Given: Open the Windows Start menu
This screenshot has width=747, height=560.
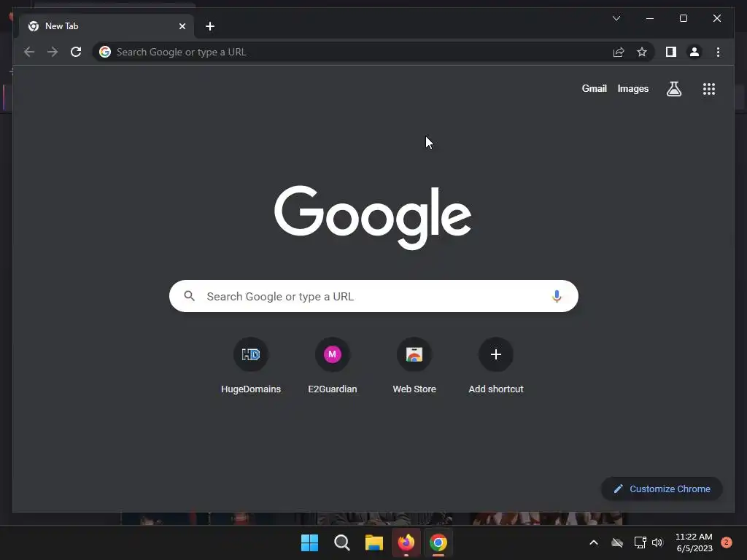Looking at the screenshot, I should [309, 542].
